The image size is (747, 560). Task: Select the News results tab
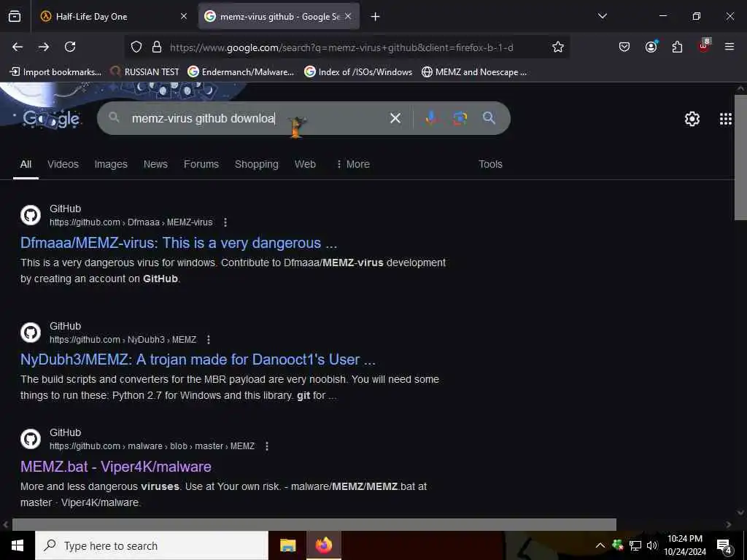155,164
